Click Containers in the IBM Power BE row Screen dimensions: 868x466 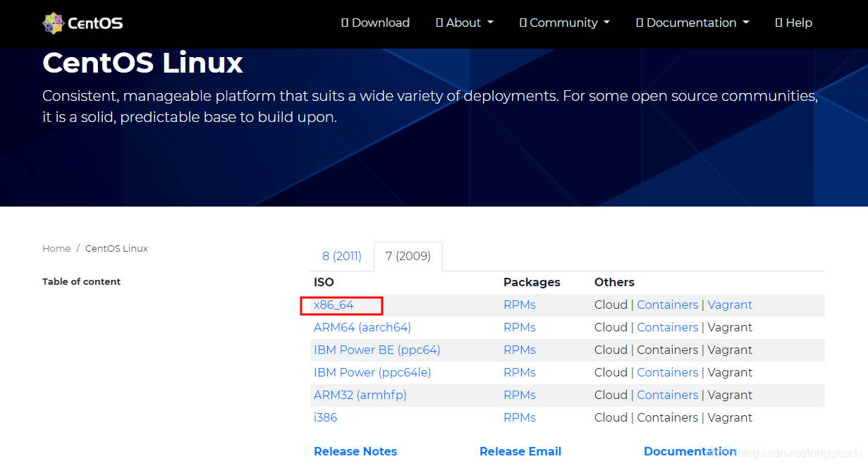click(x=668, y=350)
